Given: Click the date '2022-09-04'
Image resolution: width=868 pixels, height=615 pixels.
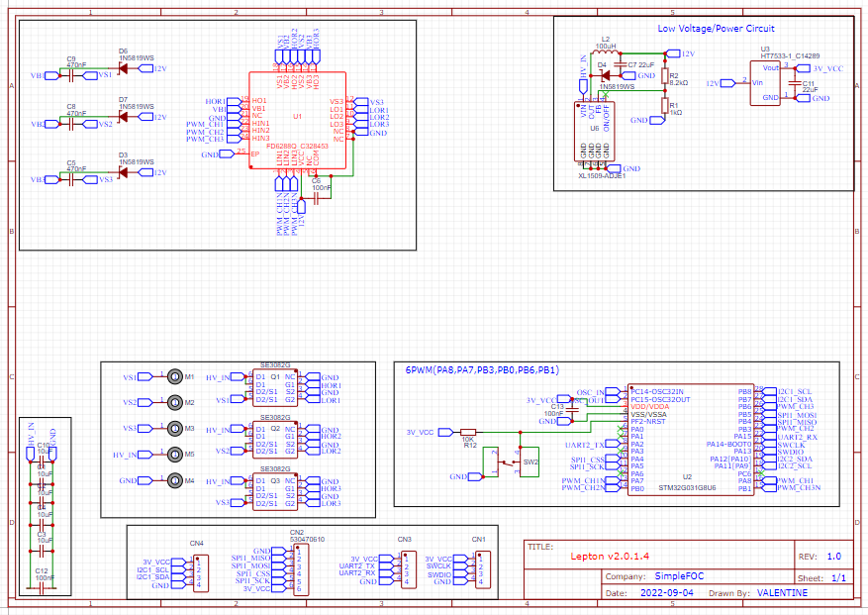Looking at the screenshot, I should click(666, 593).
